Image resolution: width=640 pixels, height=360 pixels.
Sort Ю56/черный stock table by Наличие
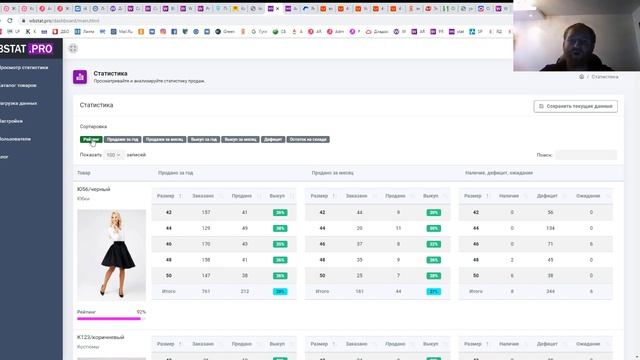point(511,196)
